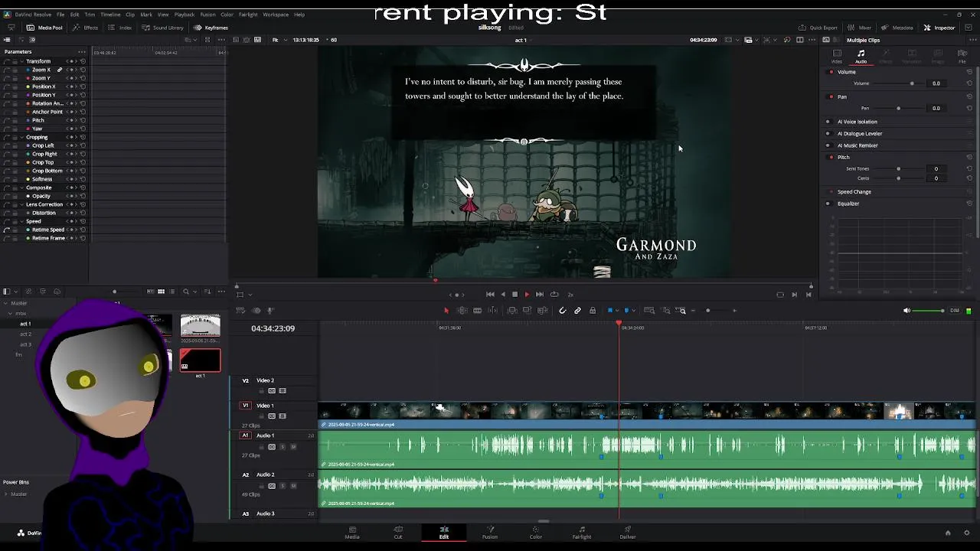The width and height of the screenshot is (980, 551).
Task: Expand the Master power bin
Action: point(6,494)
